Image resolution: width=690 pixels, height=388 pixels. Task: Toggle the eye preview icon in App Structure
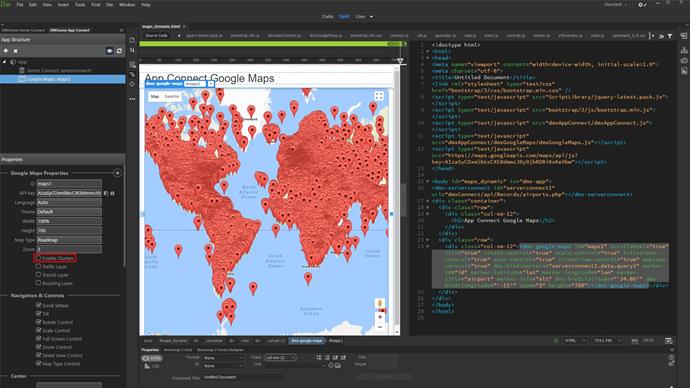110,51
